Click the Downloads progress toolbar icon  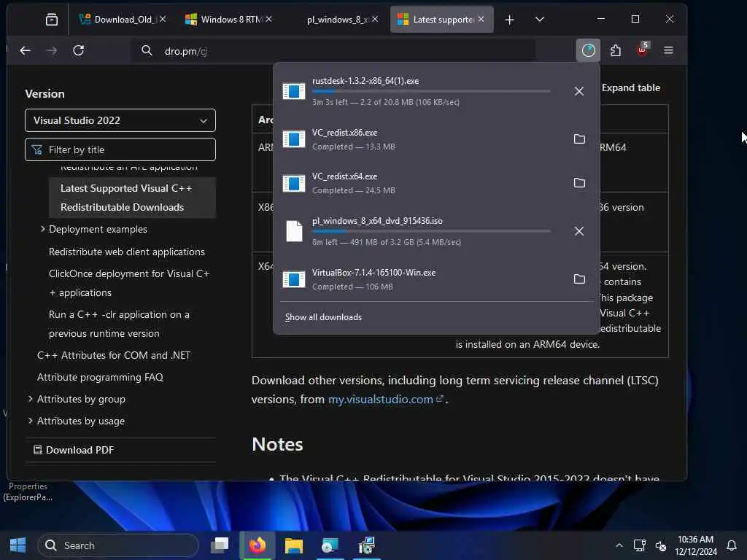(589, 50)
